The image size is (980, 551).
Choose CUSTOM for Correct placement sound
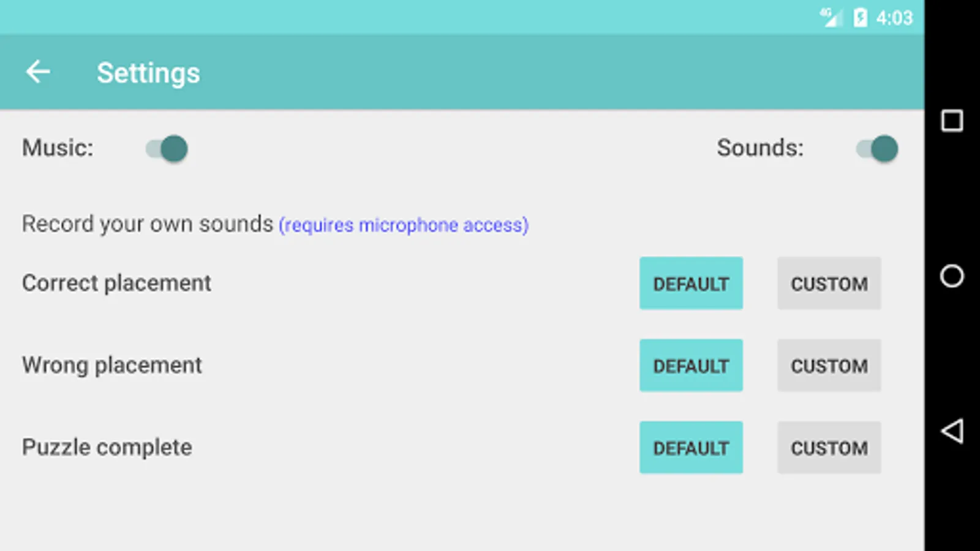click(x=829, y=283)
